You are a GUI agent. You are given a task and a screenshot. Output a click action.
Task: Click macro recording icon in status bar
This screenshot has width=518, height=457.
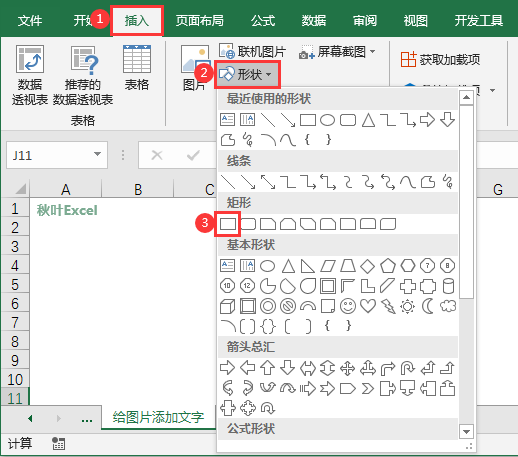click(59, 444)
